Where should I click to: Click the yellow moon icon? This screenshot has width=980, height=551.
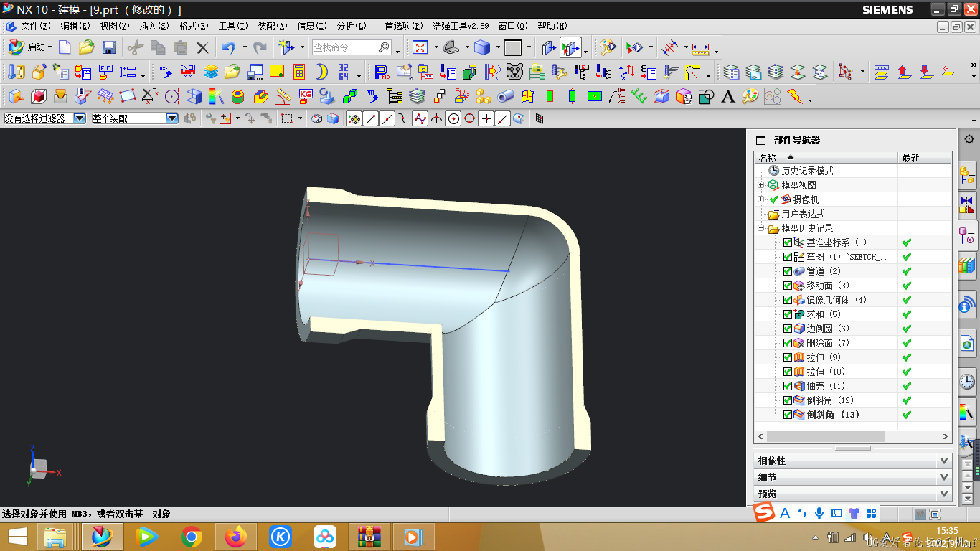[322, 72]
